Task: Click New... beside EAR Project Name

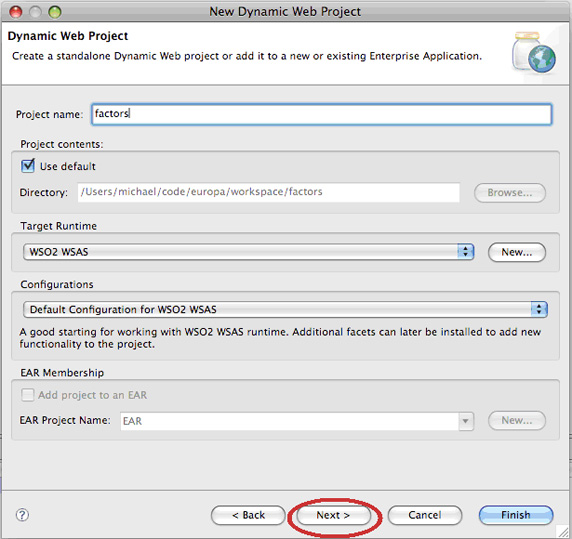Action: (x=517, y=420)
